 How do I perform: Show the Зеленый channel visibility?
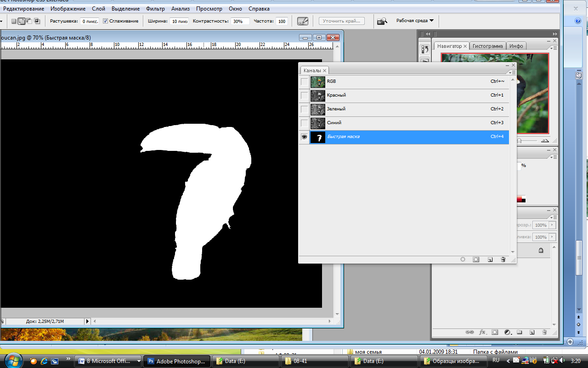[304, 109]
